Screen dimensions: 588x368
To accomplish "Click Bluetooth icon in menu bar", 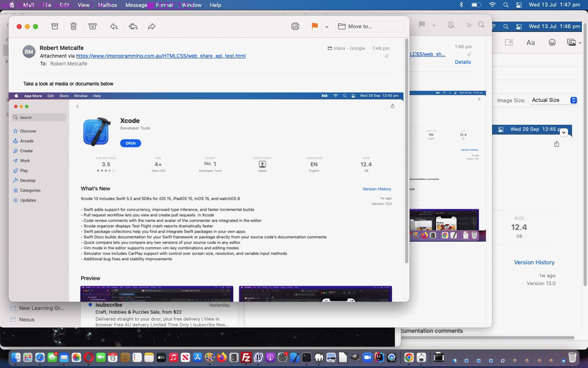I will (461, 5).
